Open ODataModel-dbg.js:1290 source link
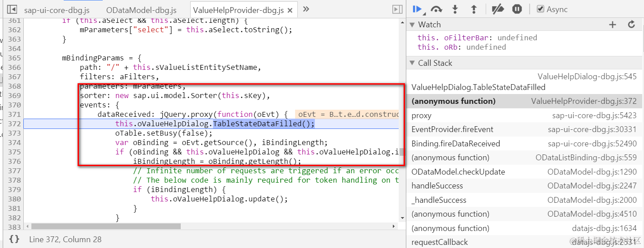The image size is (644, 248). [x=592, y=172]
